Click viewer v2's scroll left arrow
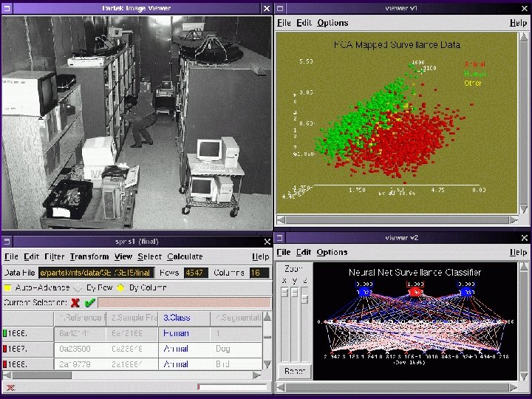 coord(281,387)
